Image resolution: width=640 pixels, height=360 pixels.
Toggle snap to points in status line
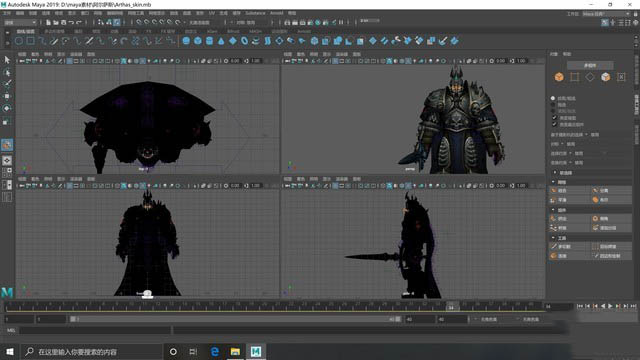(x=155, y=22)
